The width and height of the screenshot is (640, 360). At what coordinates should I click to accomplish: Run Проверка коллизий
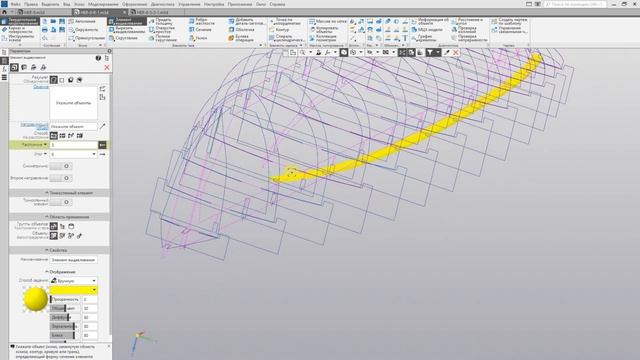464,30
